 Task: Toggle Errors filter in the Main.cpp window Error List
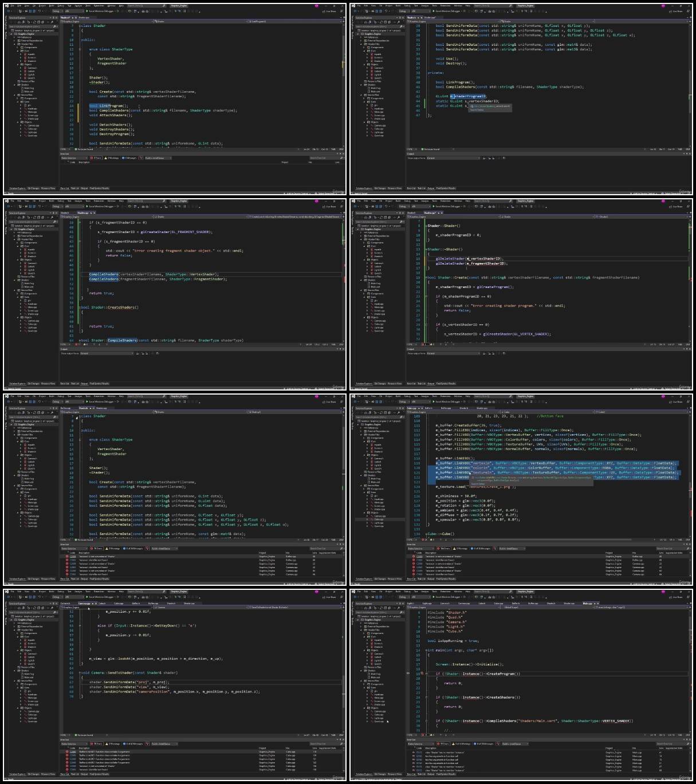[x=443, y=744]
